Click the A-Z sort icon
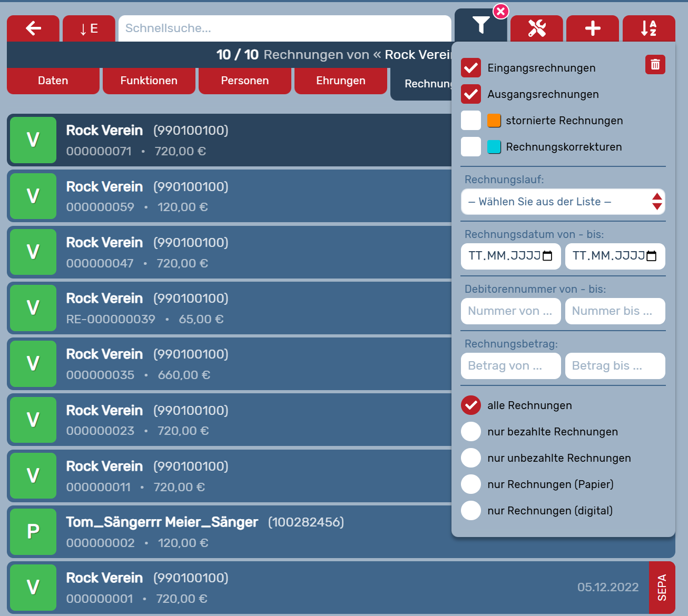Image resolution: width=688 pixels, height=616 pixels. tap(648, 28)
